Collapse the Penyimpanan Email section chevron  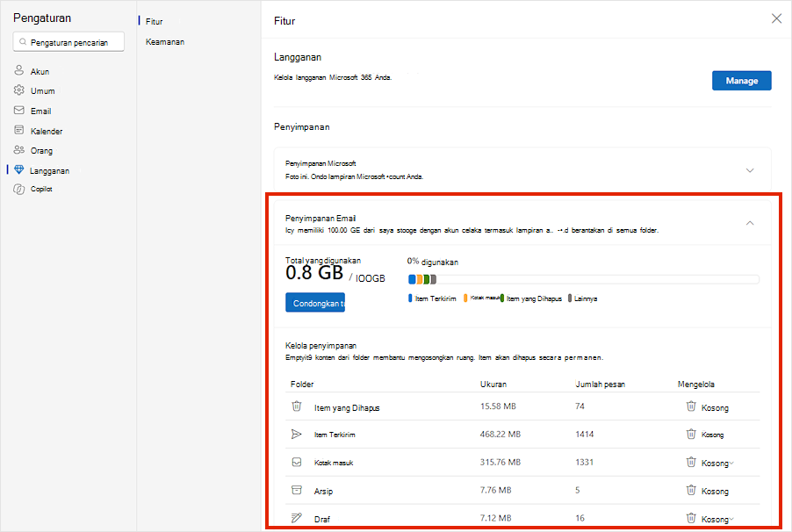pos(750,223)
